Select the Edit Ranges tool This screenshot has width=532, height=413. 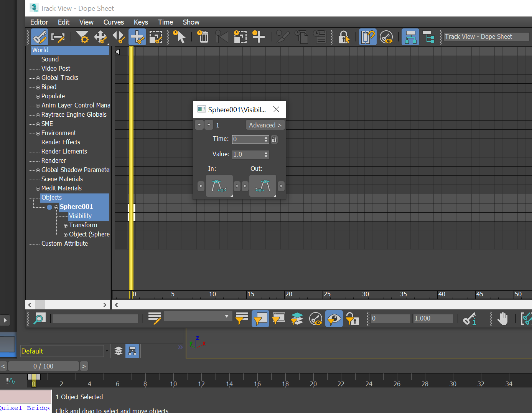(x=58, y=37)
